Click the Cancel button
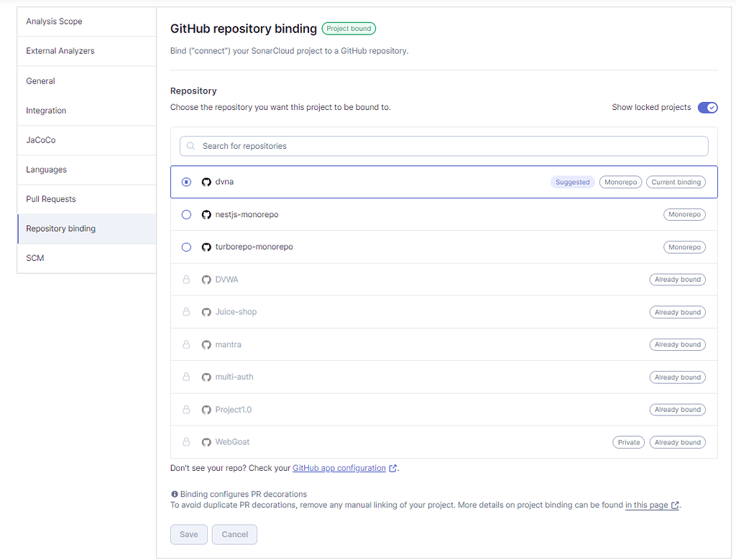 (234, 534)
